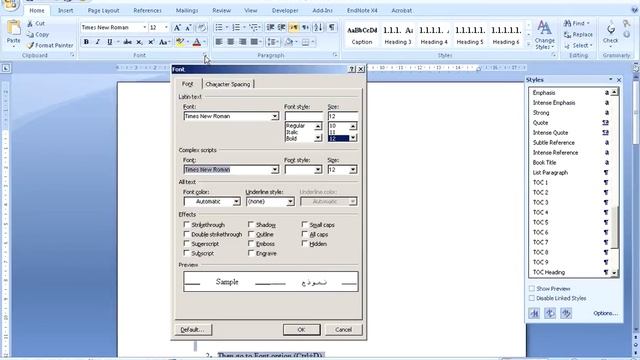Apply subscript from the ribbon
The image size is (640, 360).
pyautogui.click(x=139, y=42)
